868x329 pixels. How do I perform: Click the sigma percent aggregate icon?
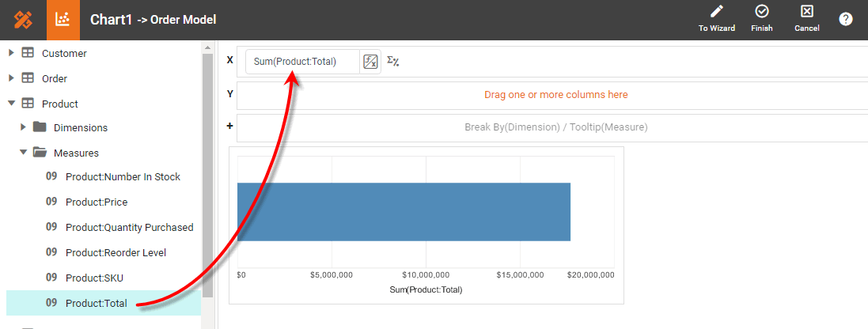[392, 62]
